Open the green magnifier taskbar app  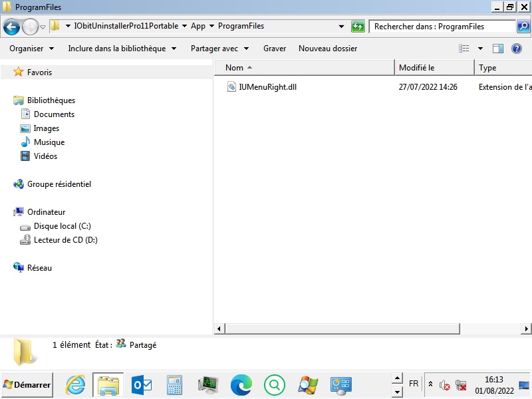pos(274,385)
